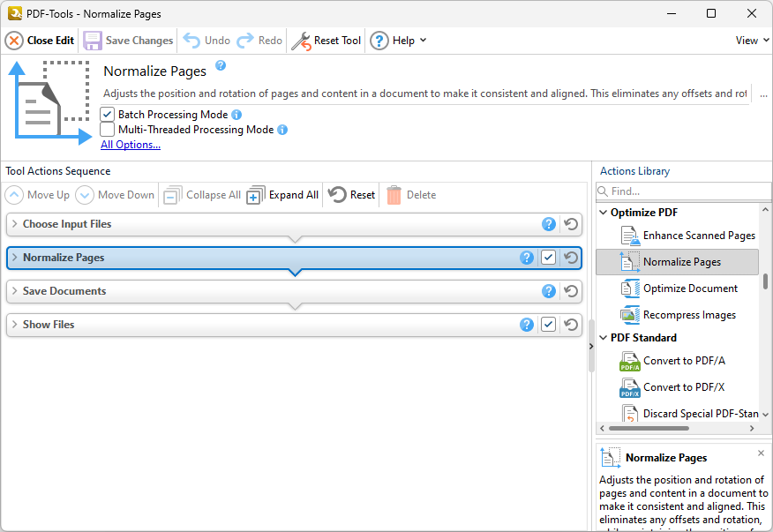This screenshot has height=532, width=773.
Task: Click the Delete trash button
Action: coord(411,195)
